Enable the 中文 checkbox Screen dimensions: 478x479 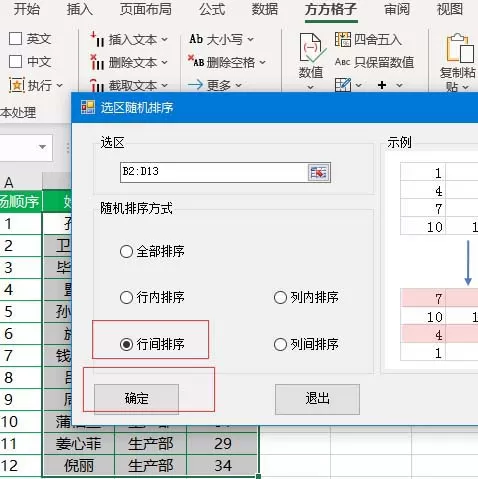click(15, 62)
